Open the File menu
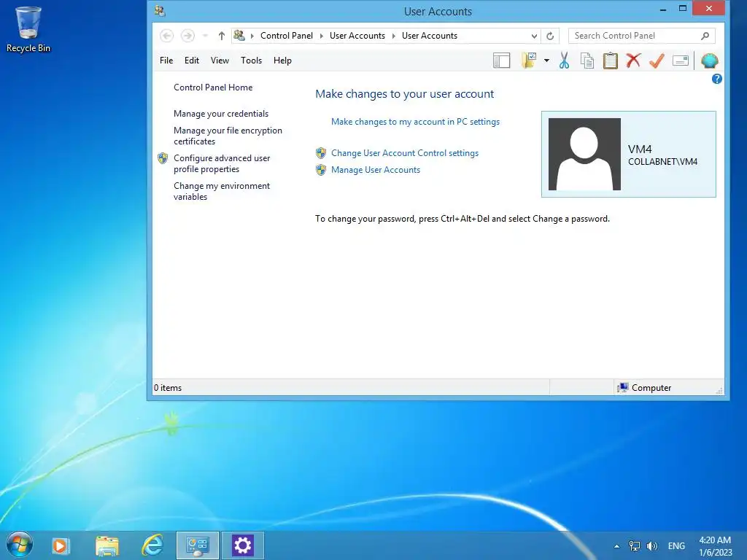Viewport: 747px width, 560px height. coord(166,61)
